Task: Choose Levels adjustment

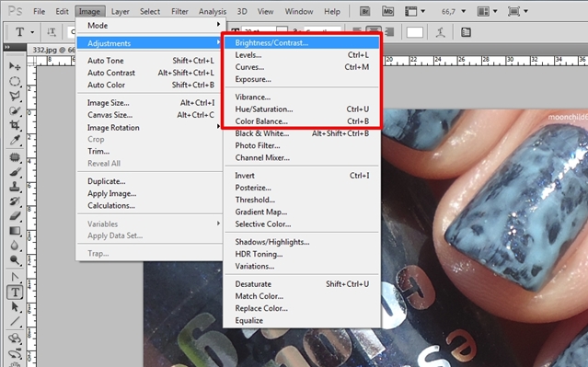Action: (x=302, y=55)
